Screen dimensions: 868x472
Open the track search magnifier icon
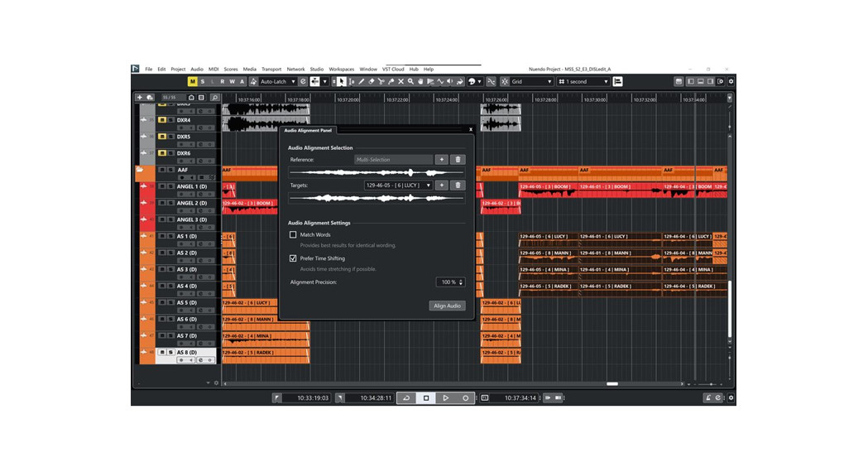point(215,98)
